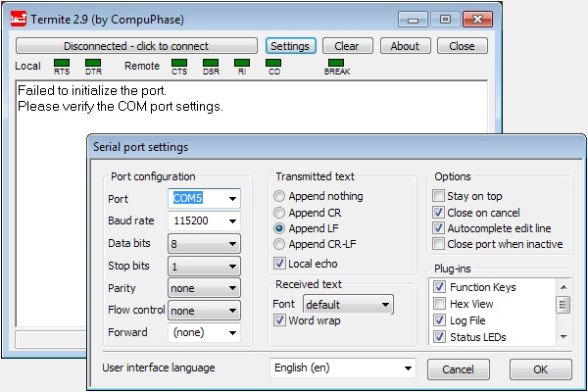Click the Termite input line field
The width and height of the screenshot is (588, 392).
(x=51, y=339)
